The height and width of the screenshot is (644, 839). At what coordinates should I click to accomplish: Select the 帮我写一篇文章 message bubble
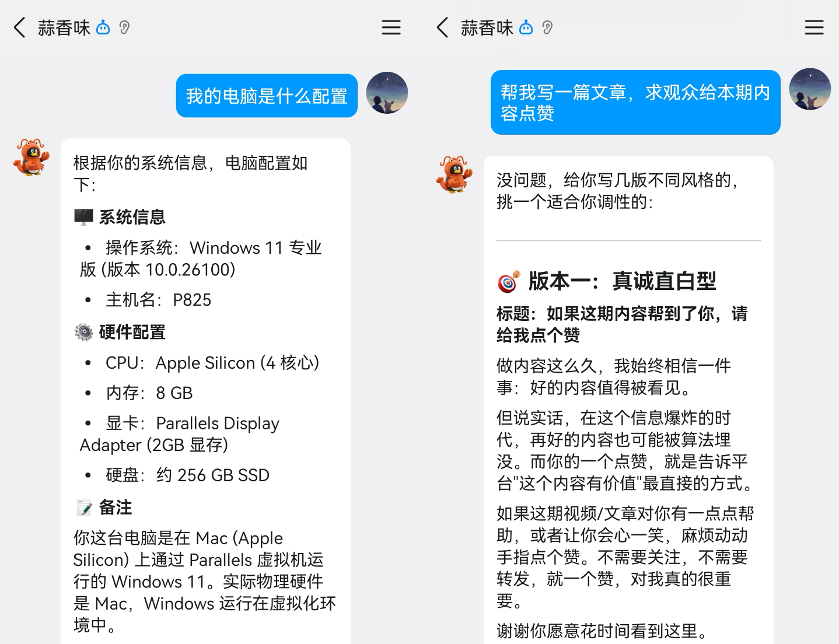[635, 103]
